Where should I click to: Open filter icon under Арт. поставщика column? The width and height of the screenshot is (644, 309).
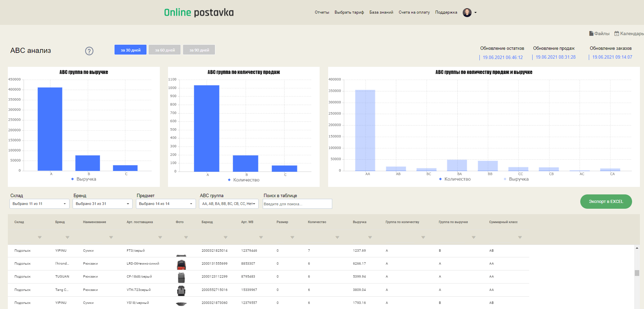pyautogui.click(x=160, y=237)
